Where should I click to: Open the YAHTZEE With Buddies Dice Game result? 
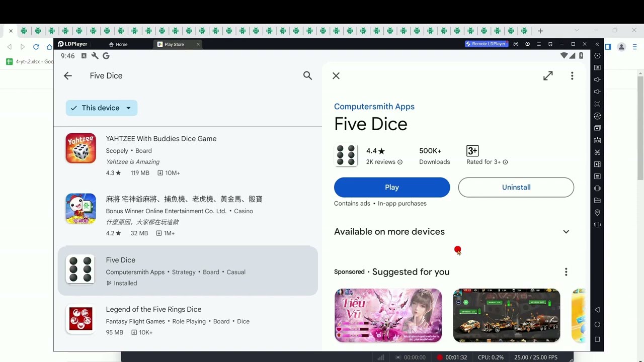pyautogui.click(x=188, y=155)
